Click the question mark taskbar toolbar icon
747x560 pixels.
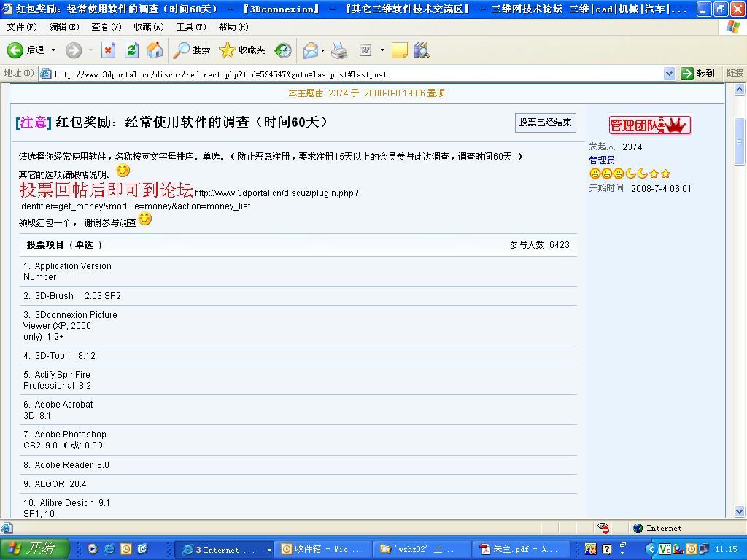pyautogui.click(x=606, y=549)
